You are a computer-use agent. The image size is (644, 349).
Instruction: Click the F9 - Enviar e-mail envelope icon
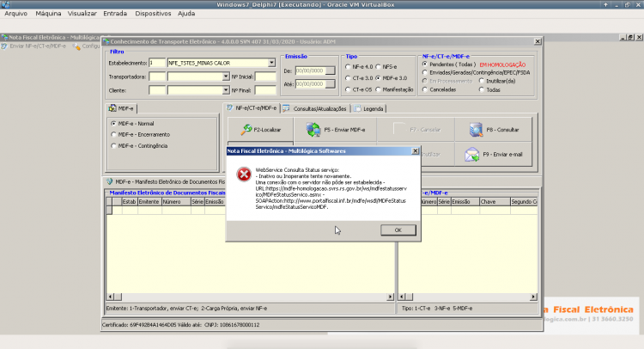coord(472,155)
